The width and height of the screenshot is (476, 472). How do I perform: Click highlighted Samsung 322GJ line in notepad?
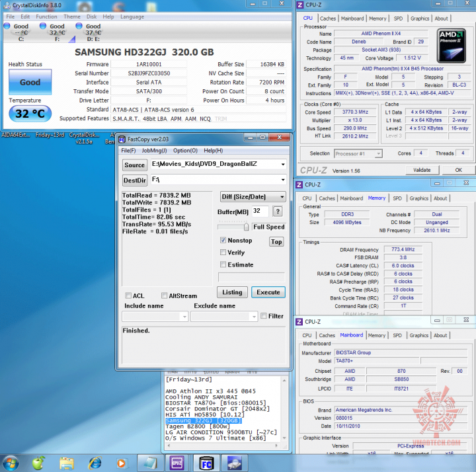point(204,420)
